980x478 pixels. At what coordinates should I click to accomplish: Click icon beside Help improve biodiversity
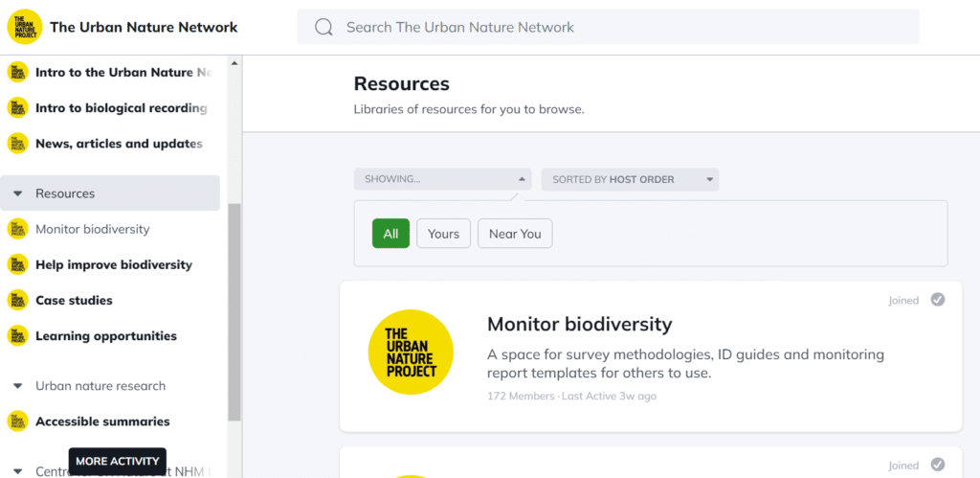pos(17,264)
